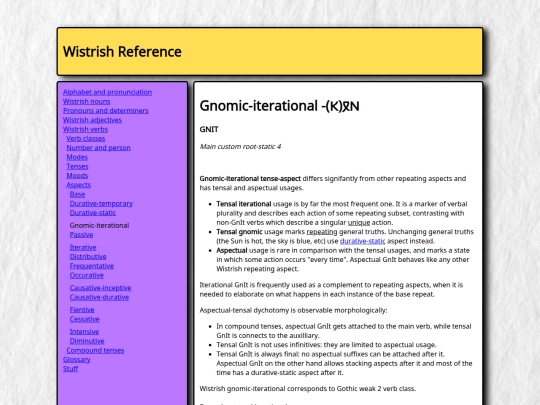
Task: Open Frequentative aspect link
Action: (x=92, y=266)
